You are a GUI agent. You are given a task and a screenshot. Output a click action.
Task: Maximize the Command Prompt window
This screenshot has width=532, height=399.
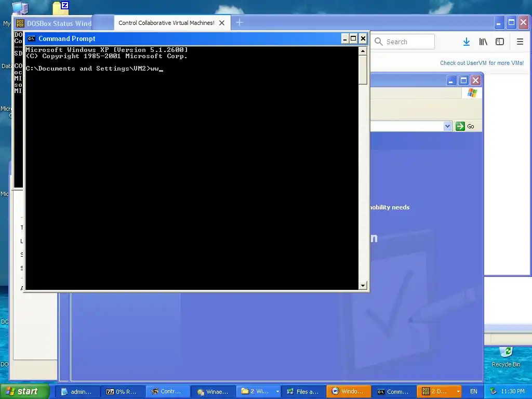[353, 38]
